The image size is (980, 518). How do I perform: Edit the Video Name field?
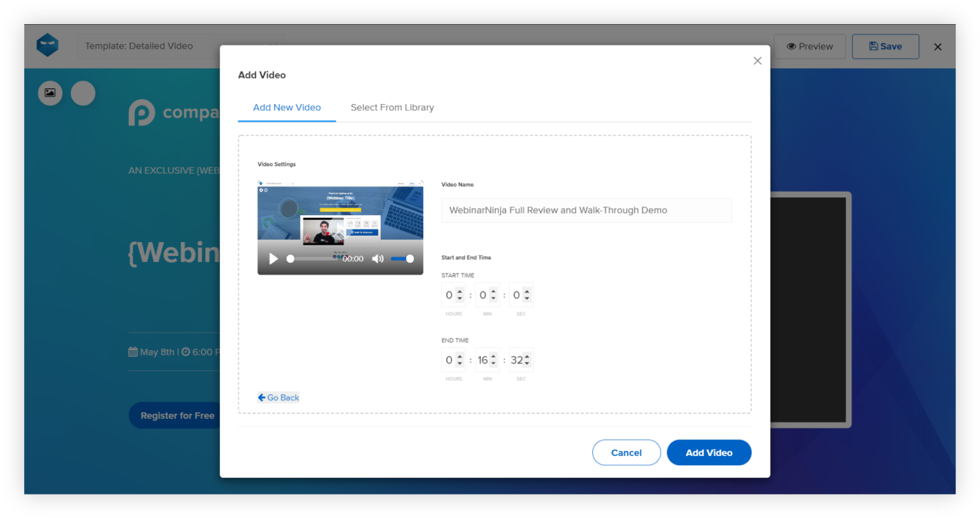[586, 210]
